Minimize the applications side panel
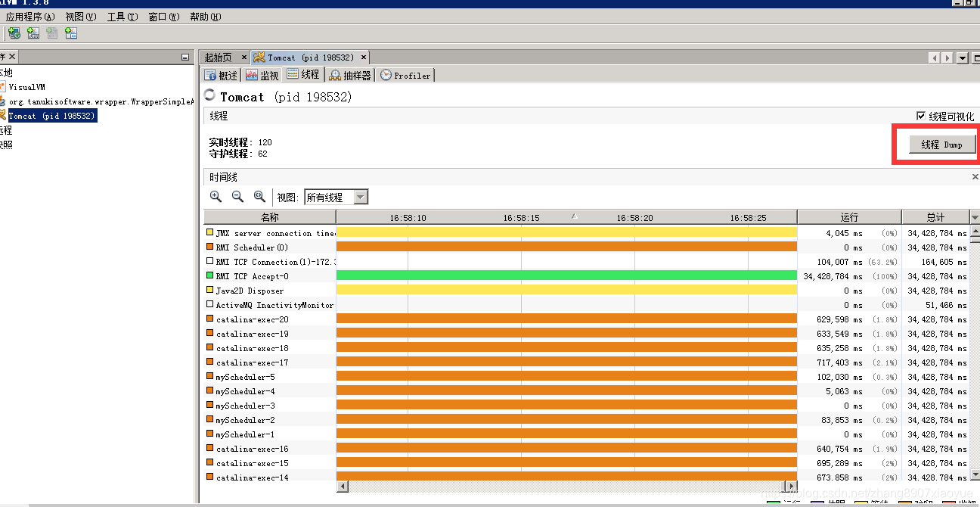980x507 pixels. pos(185,58)
